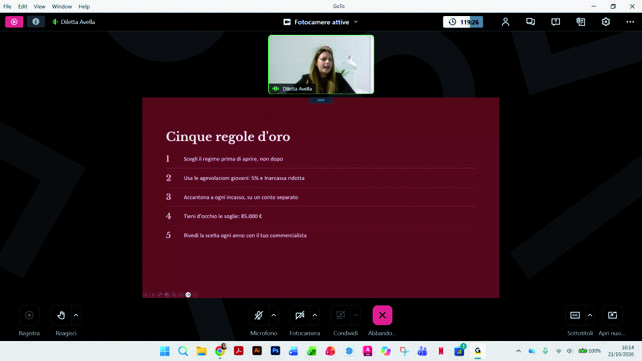
Task: Open the chat panel icon
Action: 530,22
